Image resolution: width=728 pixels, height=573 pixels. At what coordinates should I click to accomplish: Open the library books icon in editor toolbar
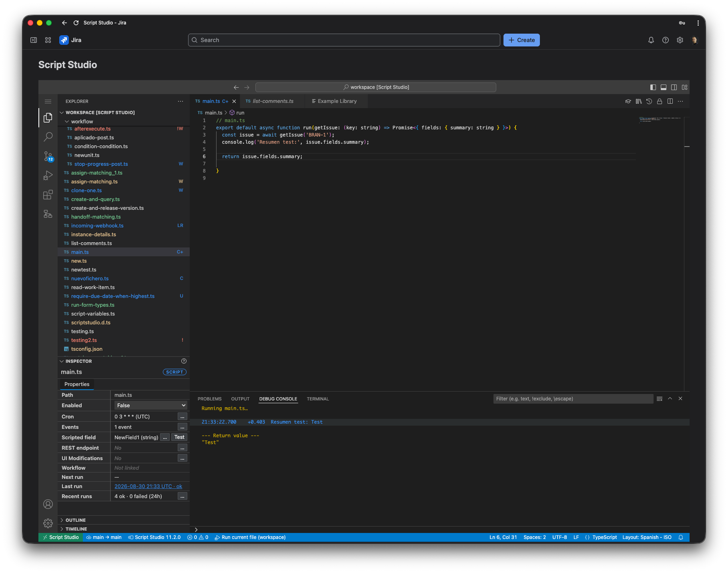tap(639, 101)
